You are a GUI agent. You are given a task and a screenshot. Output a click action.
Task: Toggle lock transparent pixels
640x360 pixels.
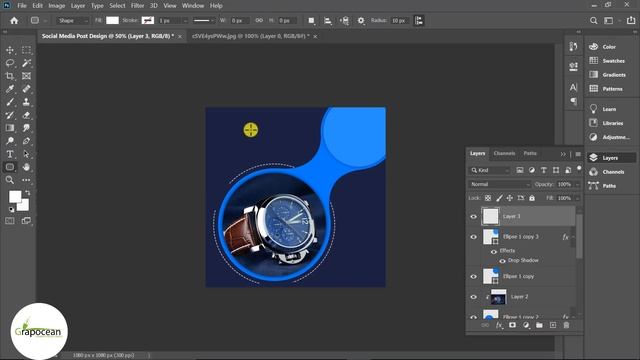tap(488, 198)
